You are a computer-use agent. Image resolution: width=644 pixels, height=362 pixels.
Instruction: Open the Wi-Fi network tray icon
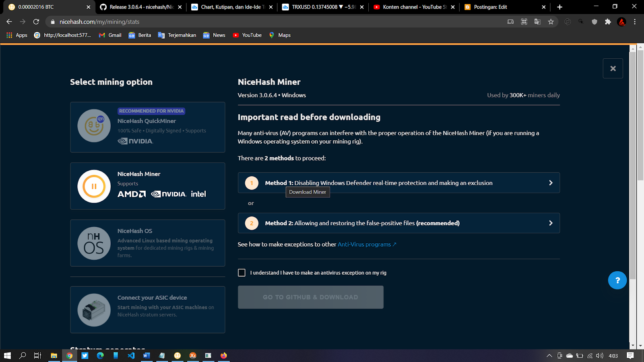coord(590,356)
